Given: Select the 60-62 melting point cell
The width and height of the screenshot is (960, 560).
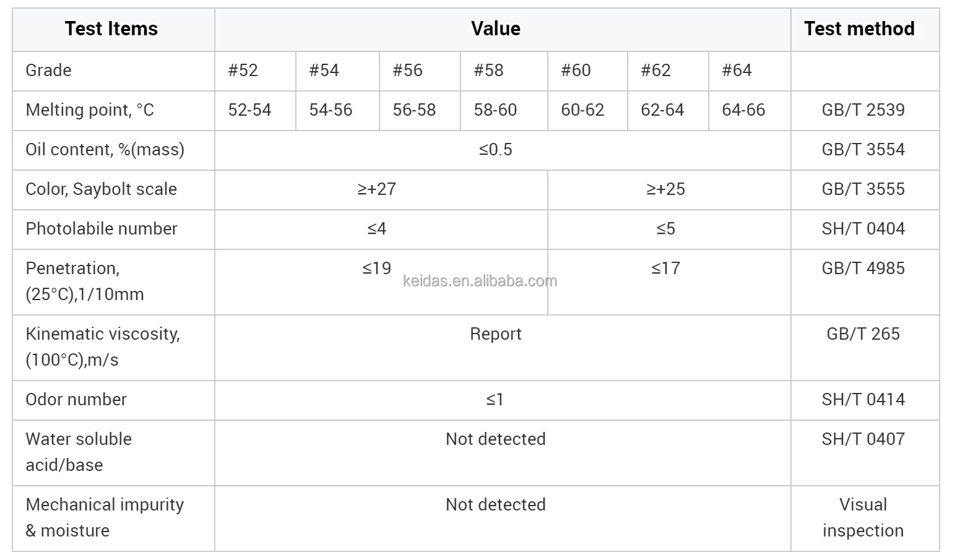Looking at the screenshot, I should click(582, 110).
